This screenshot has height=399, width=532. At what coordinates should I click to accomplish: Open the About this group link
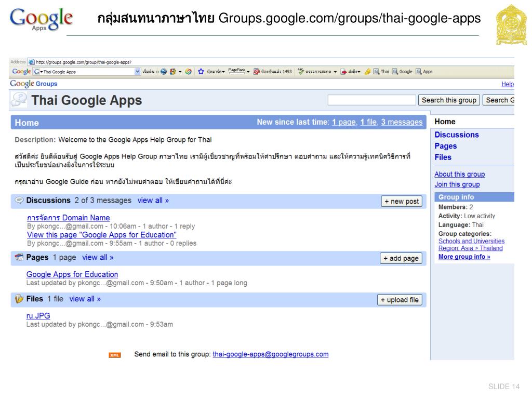coord(460,174)
